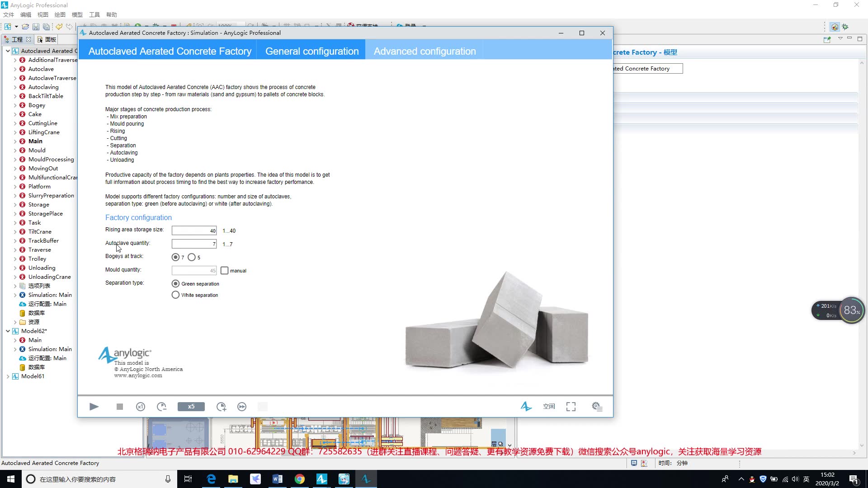This screenshot has height=488, width=868.
Task: Expand the Model61 tree node
Action: click(x=8, y=376)
